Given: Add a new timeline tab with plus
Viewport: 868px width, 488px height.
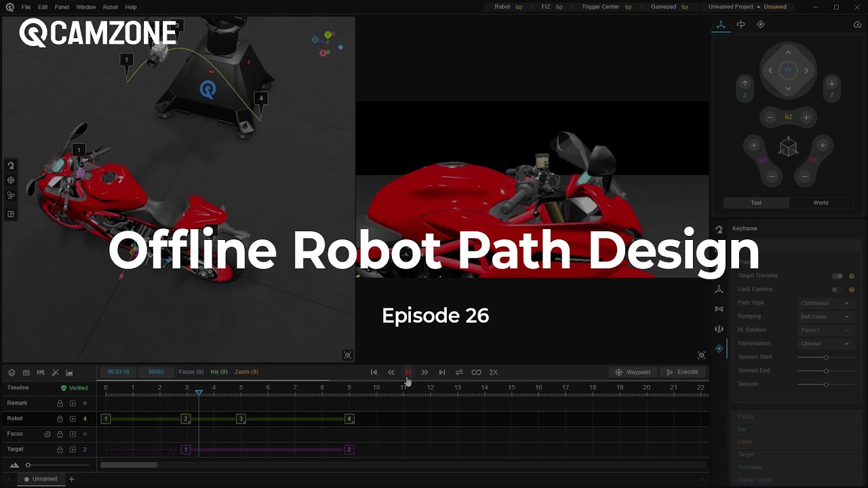Looking at the screenshot, I should click(x=71, y=479).
